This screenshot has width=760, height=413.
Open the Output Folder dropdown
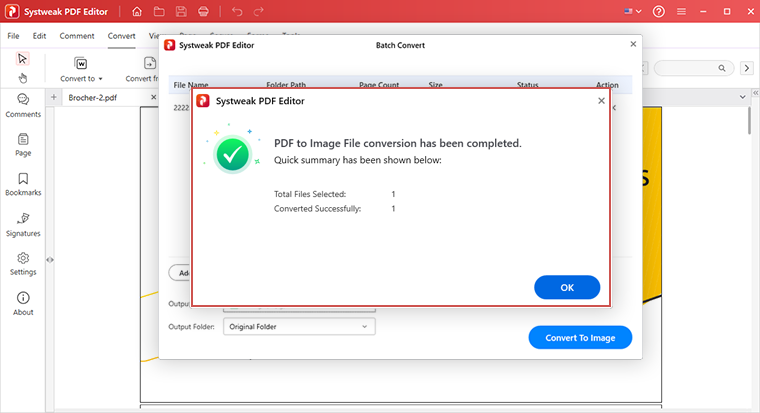click(x=299, y=327)
